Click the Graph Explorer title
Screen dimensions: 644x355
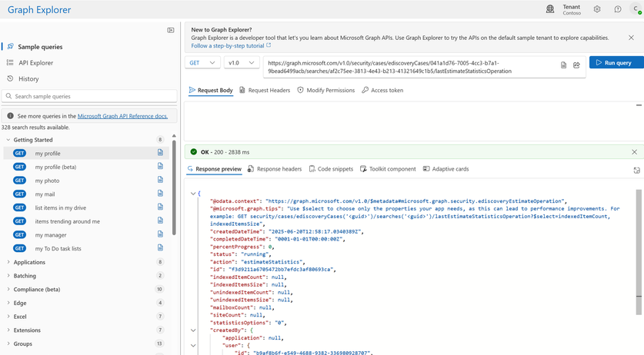39,10
